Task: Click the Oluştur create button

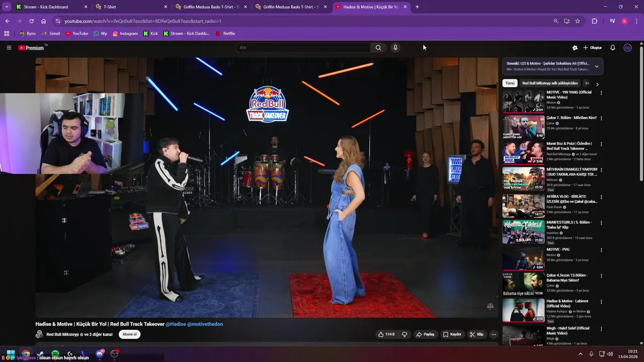Action: pos(593,48)
